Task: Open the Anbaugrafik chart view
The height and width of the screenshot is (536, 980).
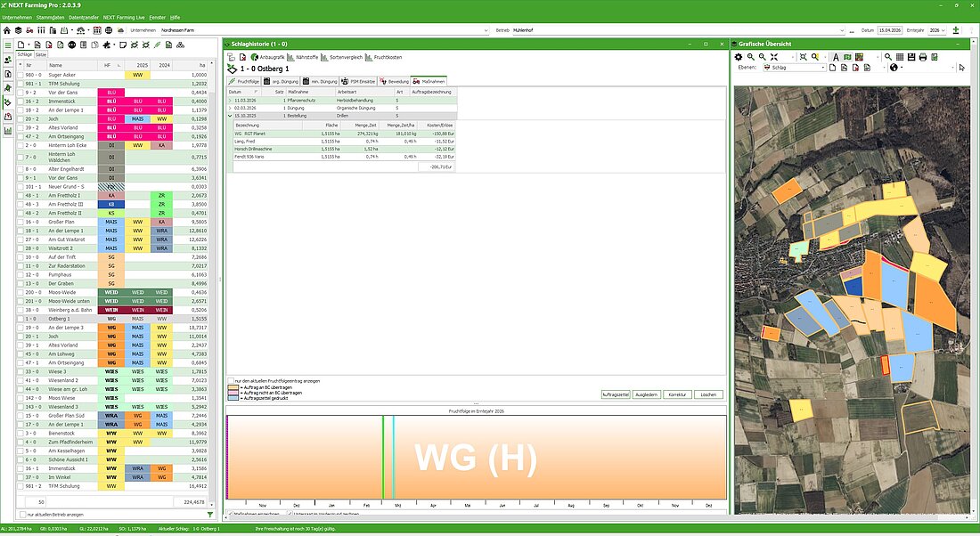Action: tap(269, 56)
